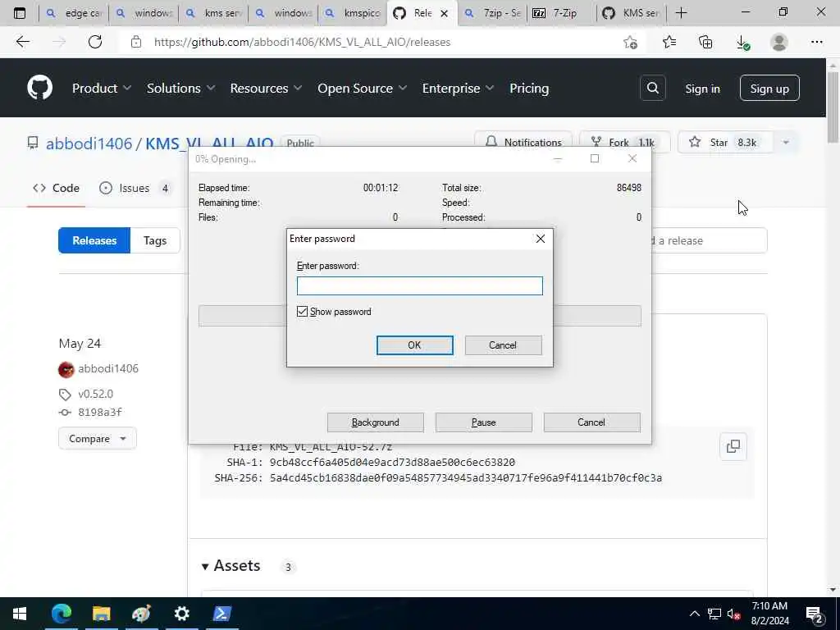Expand the Open Source dropdown
The width and height of the screenshot is (840, 630).
pos(362,89)
